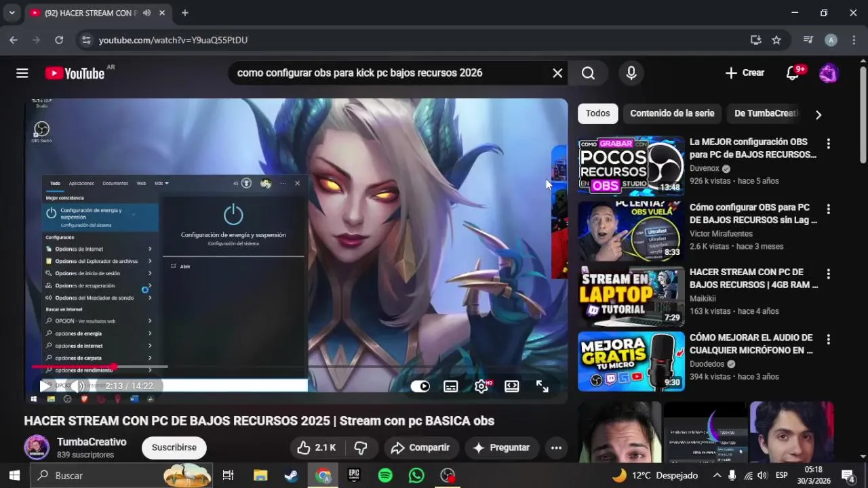
Task: Toggle the autoplay switch in the player
Action: 420,386
